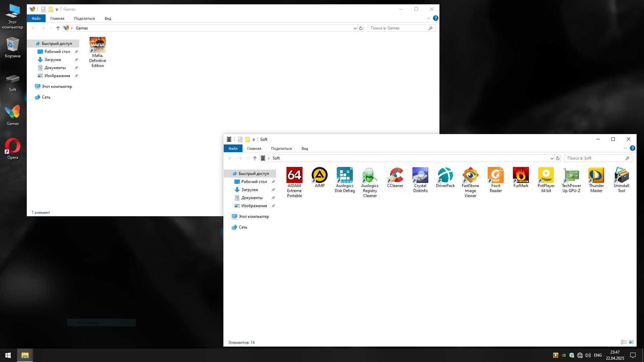
Task: Select the Soft desktop icon
Action: [12, 83]
